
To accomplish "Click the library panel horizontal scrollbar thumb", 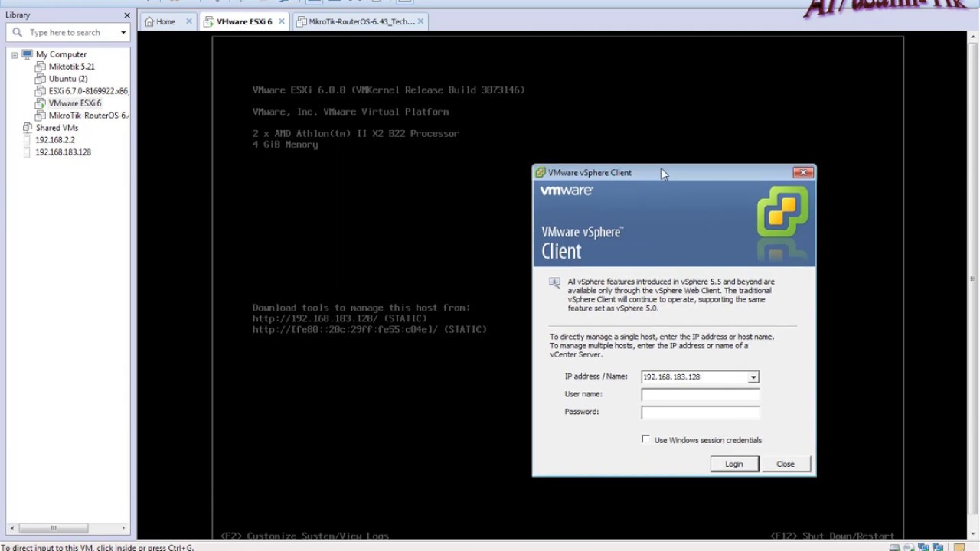I will [54, 527].
